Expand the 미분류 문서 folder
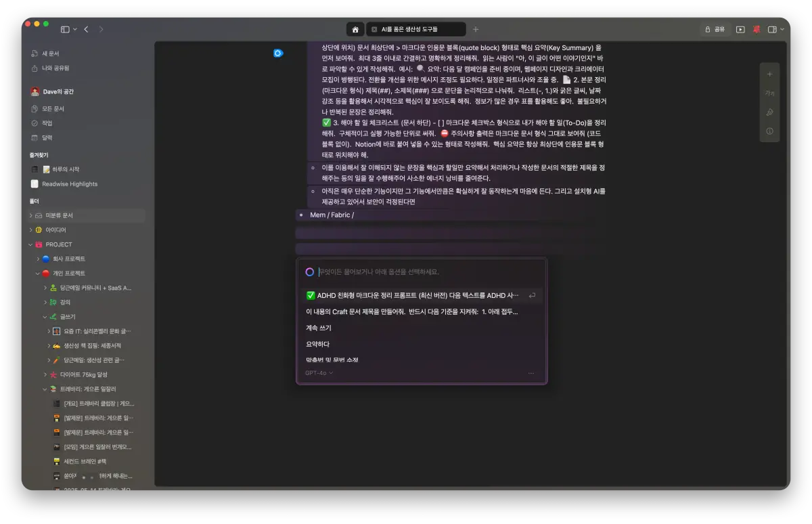 (x=30, y=215)
